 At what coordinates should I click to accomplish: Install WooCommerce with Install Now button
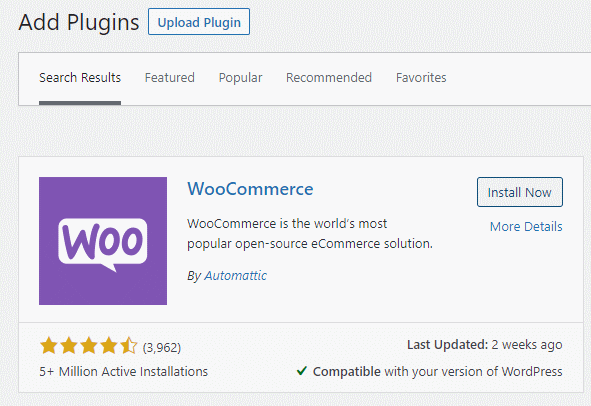520,192
